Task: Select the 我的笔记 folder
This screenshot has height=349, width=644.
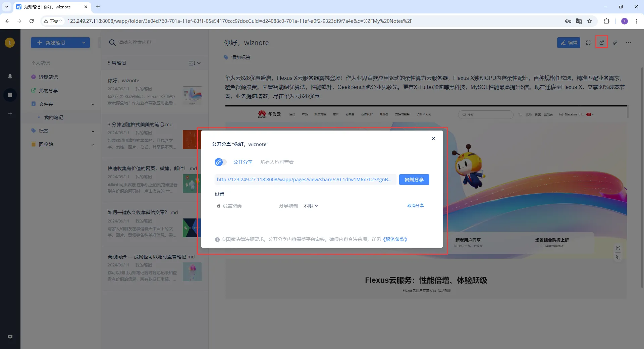Action: pyautogui.click(x=54, y=117)
